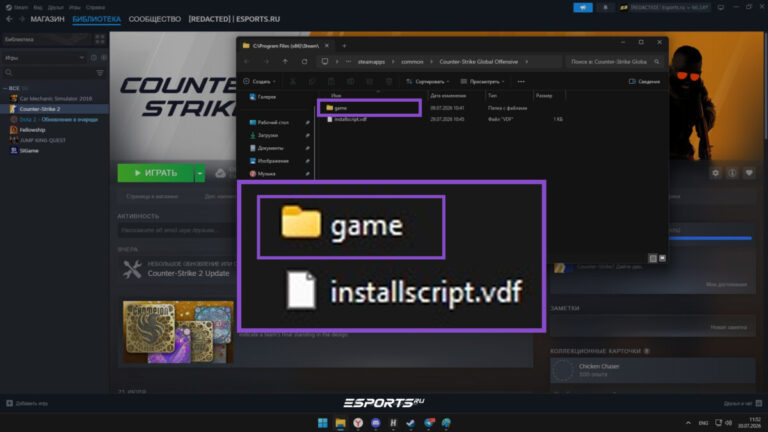768x432 pixels.
Task: Open the Игры menu in Steam
Action: (x=74, y=7)
